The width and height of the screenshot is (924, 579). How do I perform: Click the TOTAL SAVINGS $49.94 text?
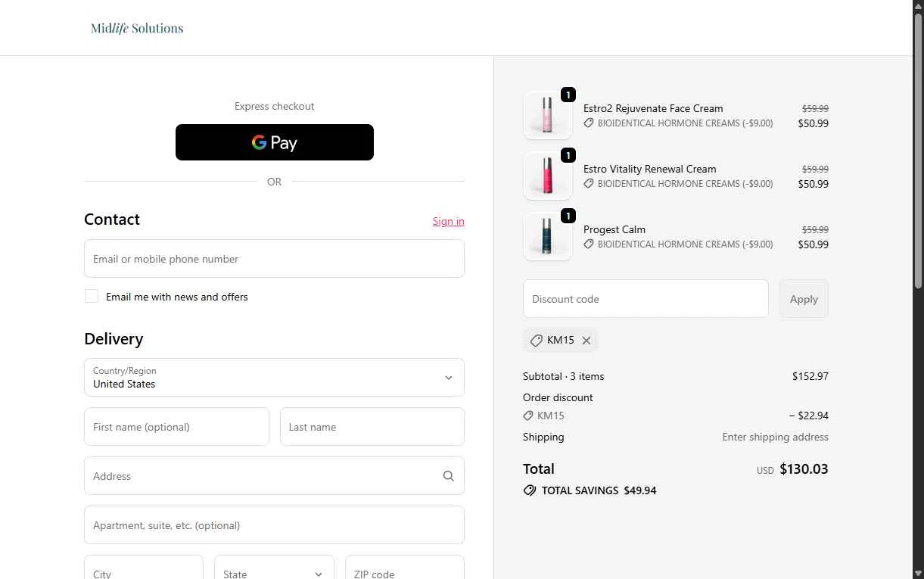pos(599,490)
